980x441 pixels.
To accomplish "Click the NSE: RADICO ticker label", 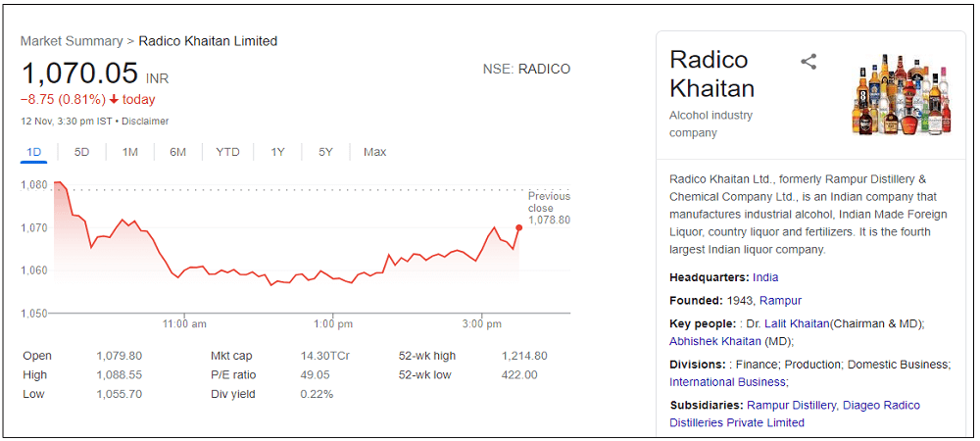I will pyautogui.click(x=526, y=70).
